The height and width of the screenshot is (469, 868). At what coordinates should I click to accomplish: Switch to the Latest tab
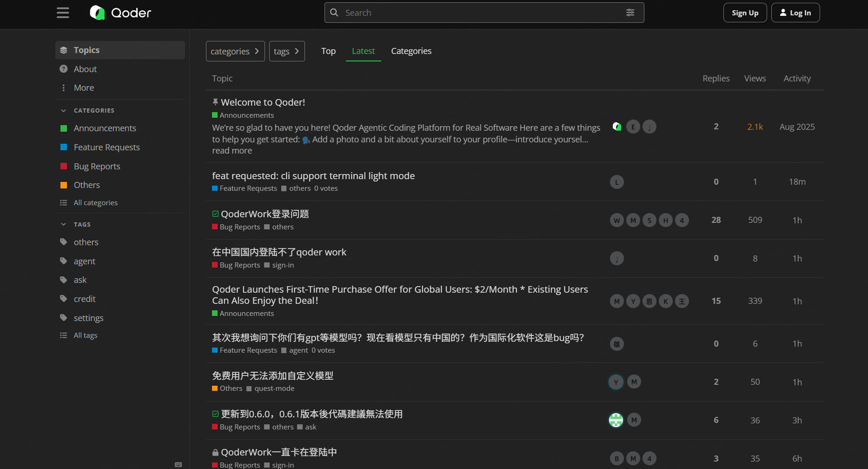pyautogui.click(x=363, y=51)
